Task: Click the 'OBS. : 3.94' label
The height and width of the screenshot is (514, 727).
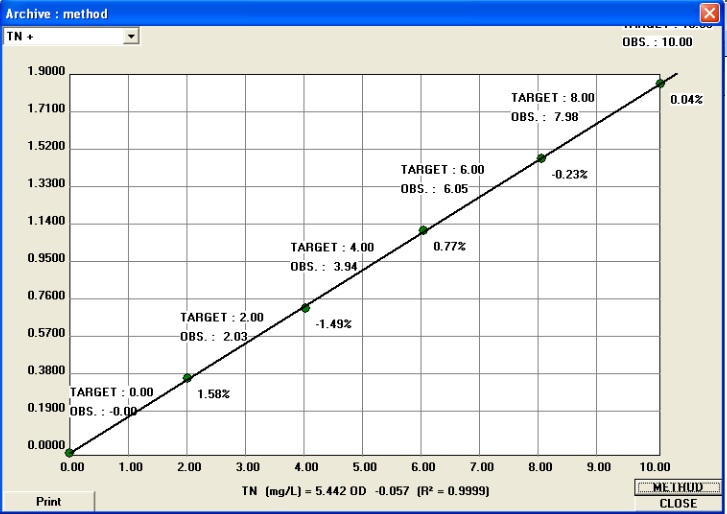Action: coord(324,267)
